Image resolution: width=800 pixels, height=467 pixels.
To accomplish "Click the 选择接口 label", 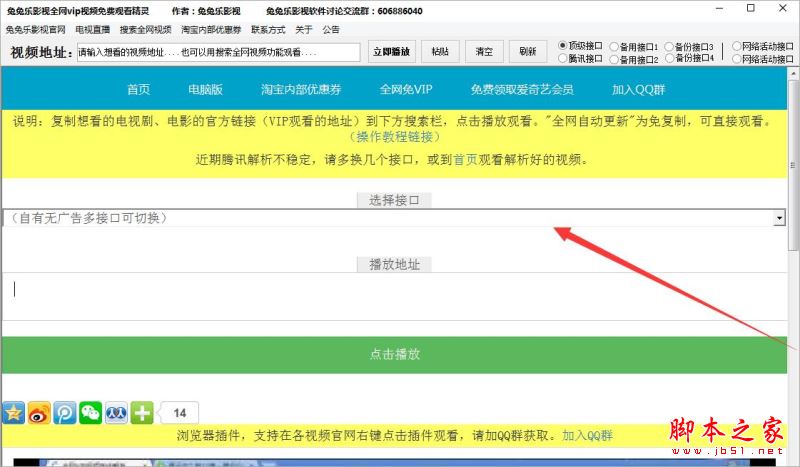I will click(x=394, y=200).
